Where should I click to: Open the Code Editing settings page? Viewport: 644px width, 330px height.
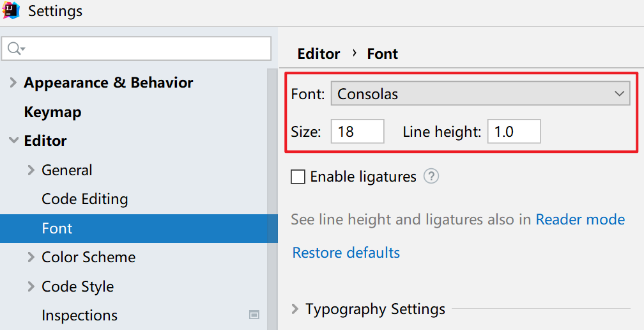tap(84, 199)
